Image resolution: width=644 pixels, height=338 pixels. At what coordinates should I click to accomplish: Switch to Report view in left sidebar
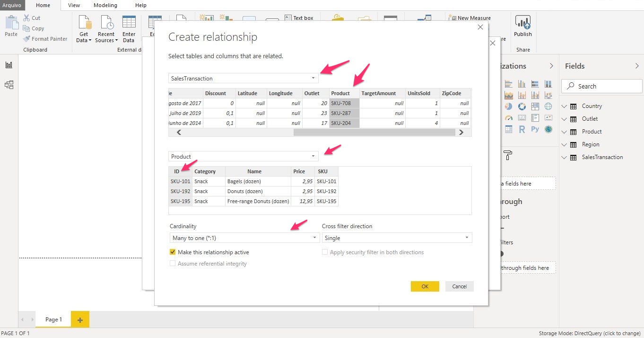(x=9, y=65)
